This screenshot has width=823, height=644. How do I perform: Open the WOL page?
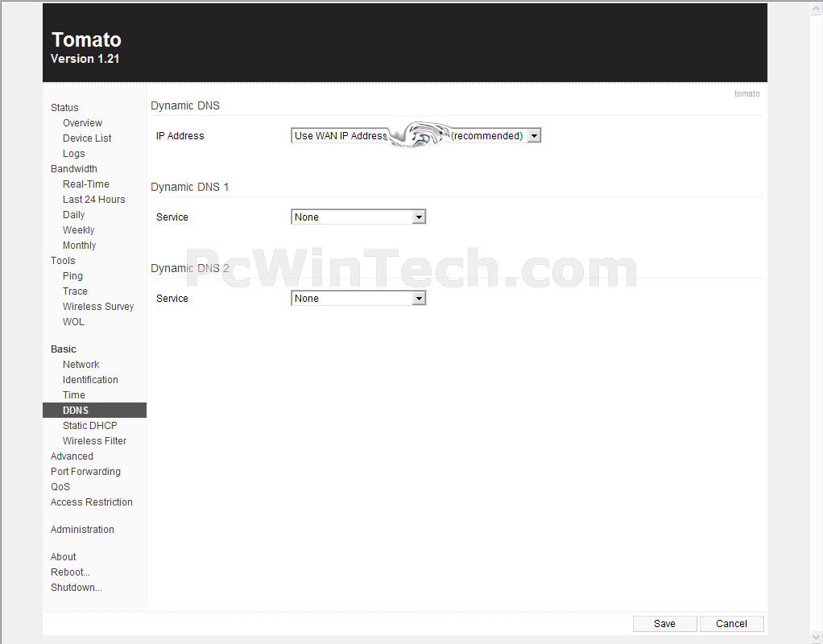click(x=73, y=322)
